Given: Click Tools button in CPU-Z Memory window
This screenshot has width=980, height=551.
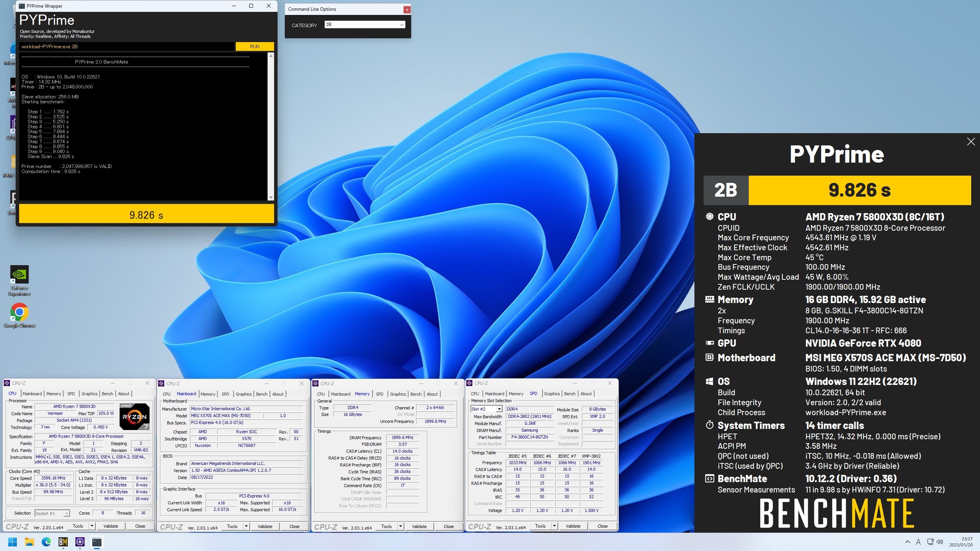Looking at the screenshot, I should click(387, 527).
